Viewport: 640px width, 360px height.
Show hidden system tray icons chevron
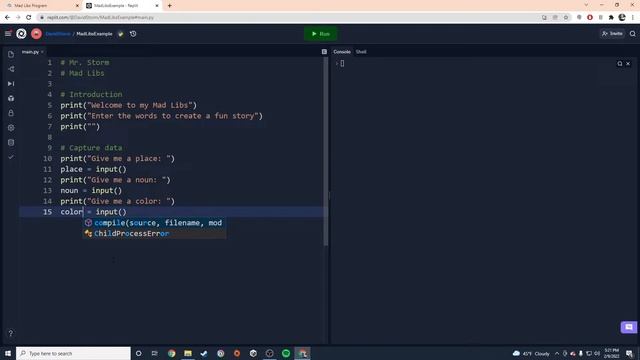coord(557,353)
